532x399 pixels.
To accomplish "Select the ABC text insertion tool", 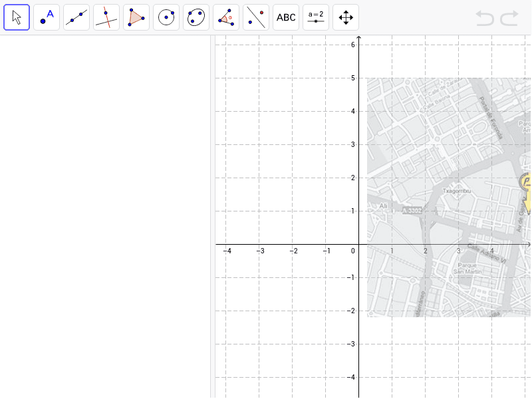I will tap(286, 17).
